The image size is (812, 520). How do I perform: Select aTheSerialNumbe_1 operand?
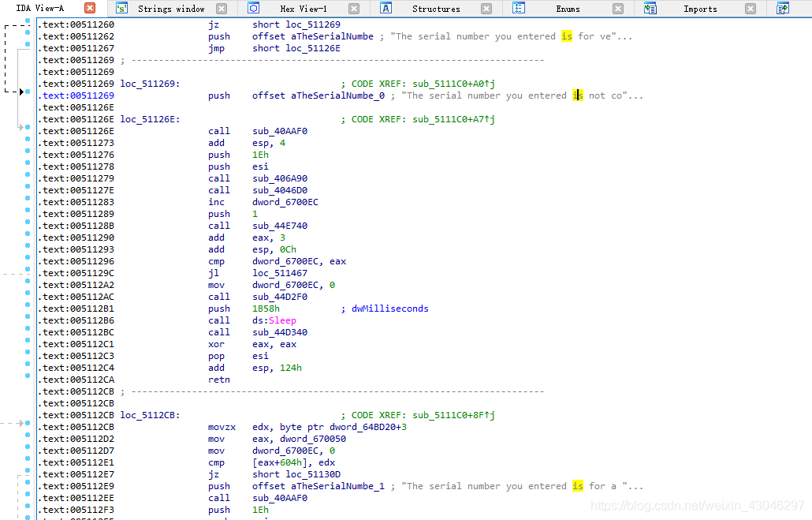click(337, 486)
